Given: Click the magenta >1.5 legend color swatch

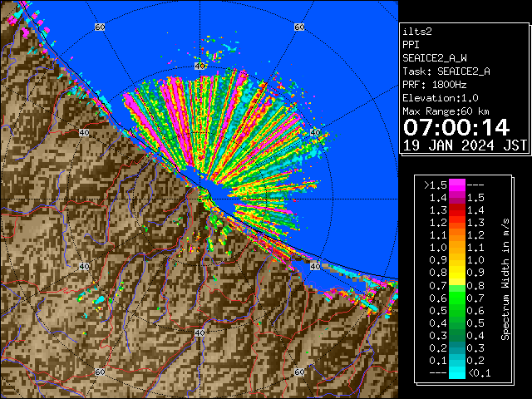Looking at the screenshot, I should pos(457,185).
